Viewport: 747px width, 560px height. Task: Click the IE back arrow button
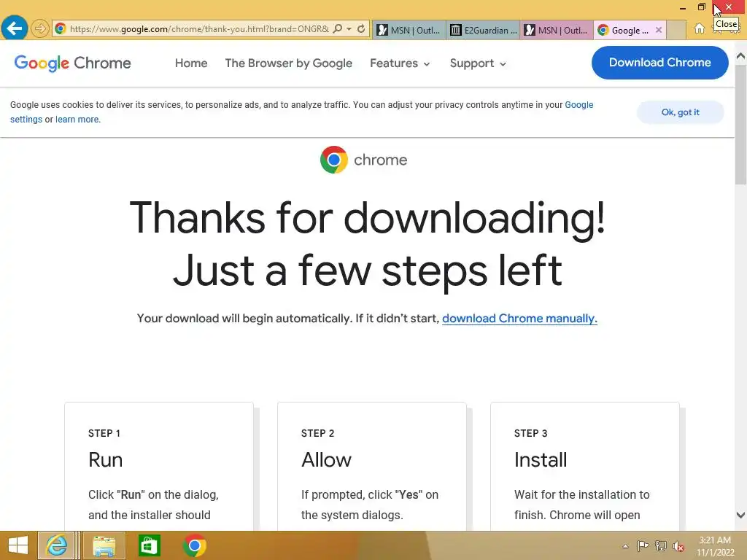click(x=15, y=28)
